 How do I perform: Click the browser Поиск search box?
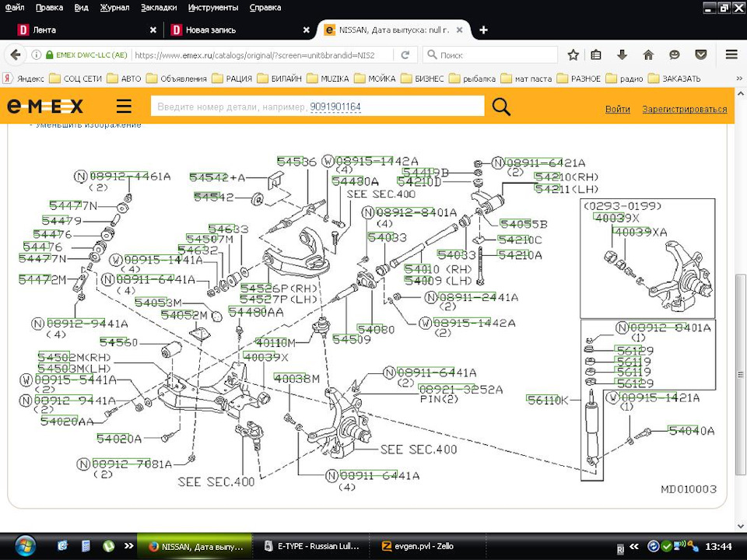coord(490,54)
